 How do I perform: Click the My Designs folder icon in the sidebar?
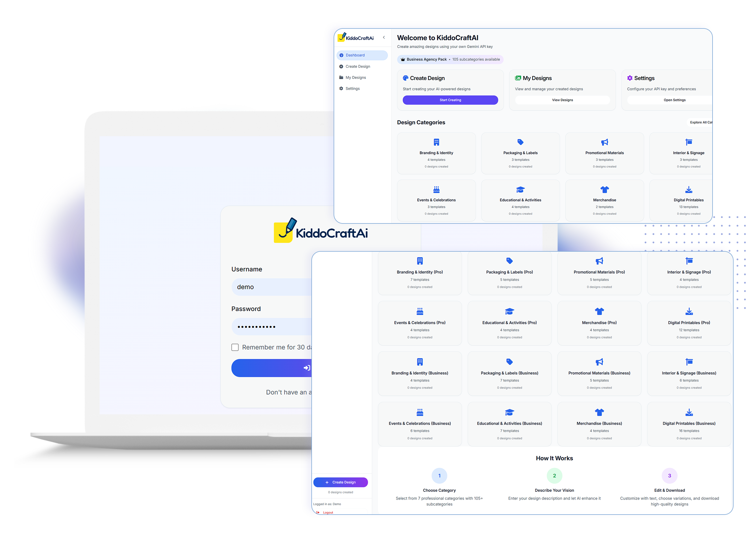(x=341, y=77)
